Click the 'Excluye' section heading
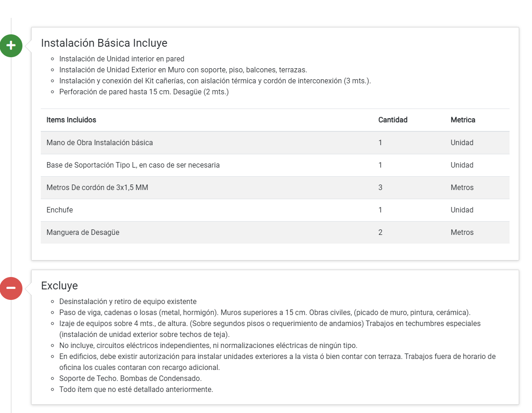The height and width of the screenshot is (413, 532). pyautogui.click(x=60, y=286)
